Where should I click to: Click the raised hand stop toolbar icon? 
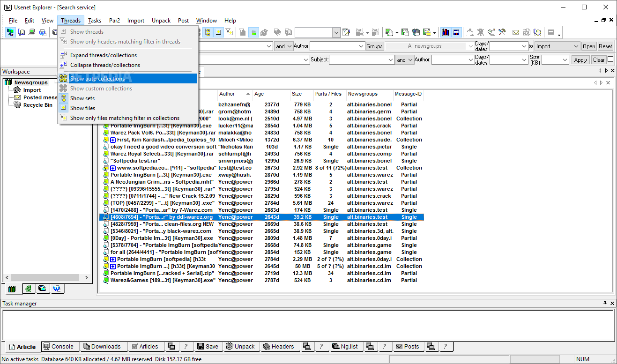(x=416, y=32)
